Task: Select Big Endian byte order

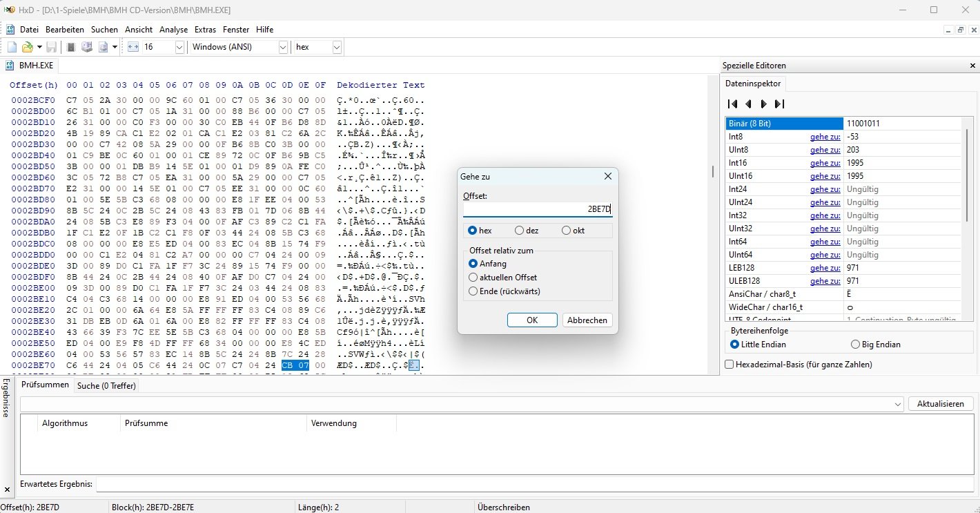Action: pos(856,345)
